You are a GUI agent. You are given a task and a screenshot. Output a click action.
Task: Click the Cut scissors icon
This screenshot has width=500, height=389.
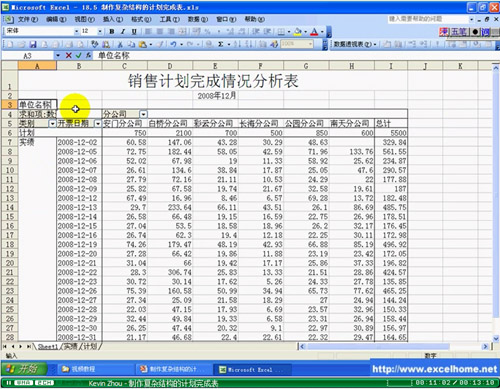pos(120,44)
